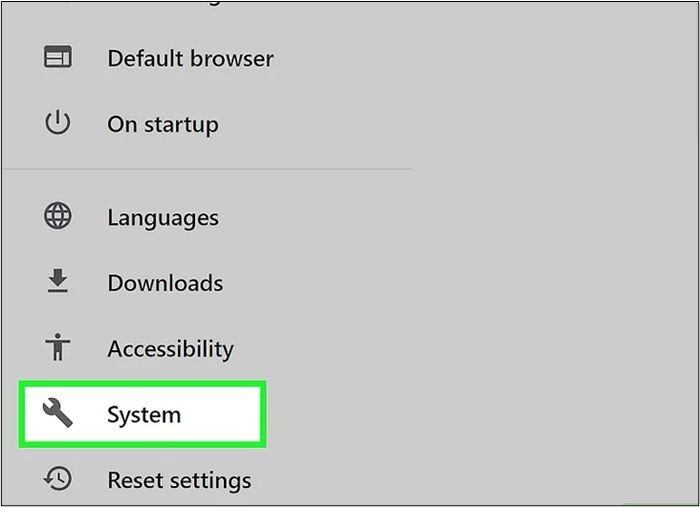Open the Accessibility settings
This screenshot has width=700, height=507.
tap(170, 349)
